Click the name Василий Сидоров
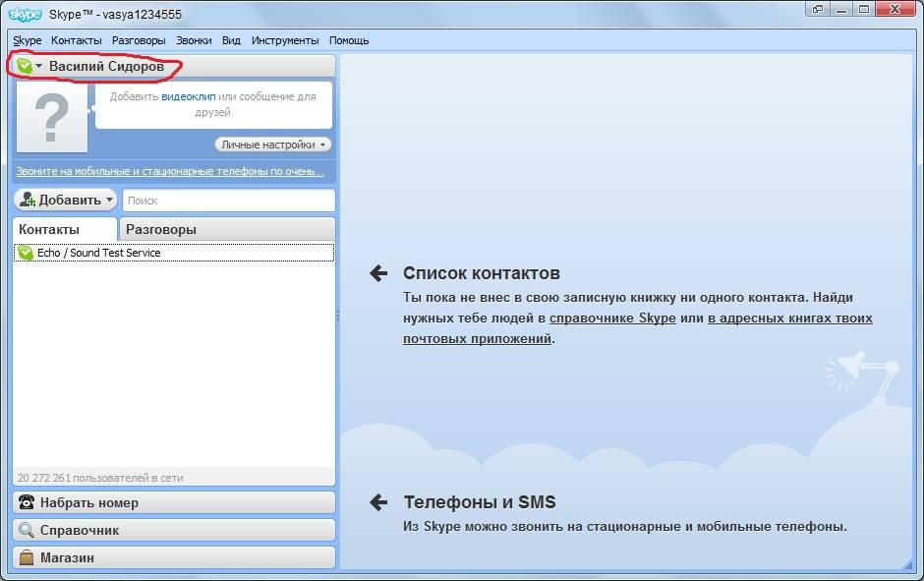 107,66
